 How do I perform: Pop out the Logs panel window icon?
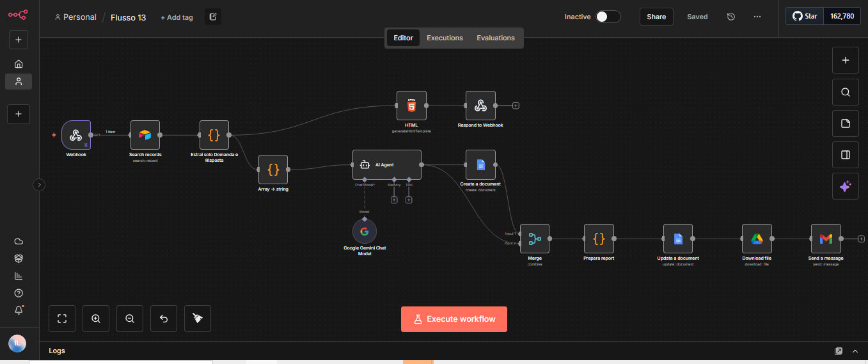click(x=839, y=351)
